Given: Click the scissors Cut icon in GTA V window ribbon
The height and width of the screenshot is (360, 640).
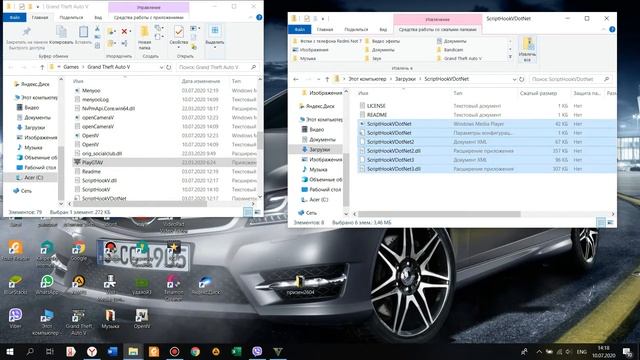Looking at the screenshot, I should 97,29.
